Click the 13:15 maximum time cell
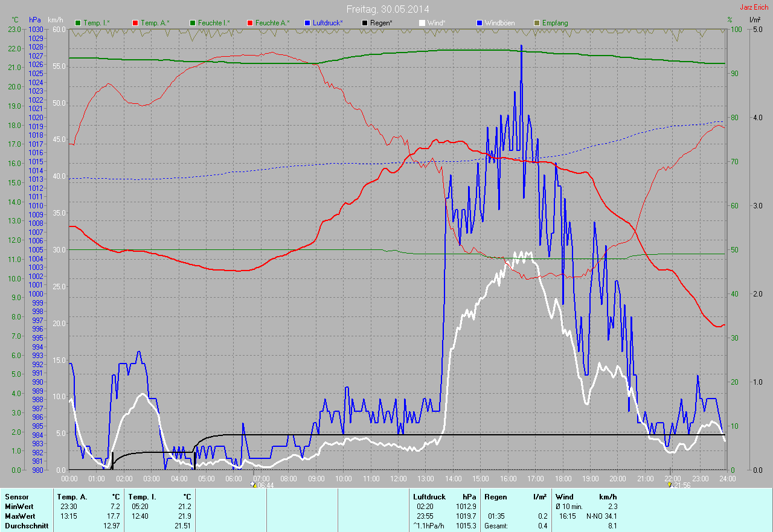 point(69,516)
